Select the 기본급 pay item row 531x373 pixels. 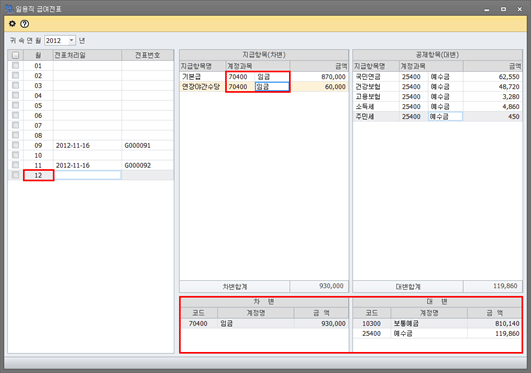263,77
